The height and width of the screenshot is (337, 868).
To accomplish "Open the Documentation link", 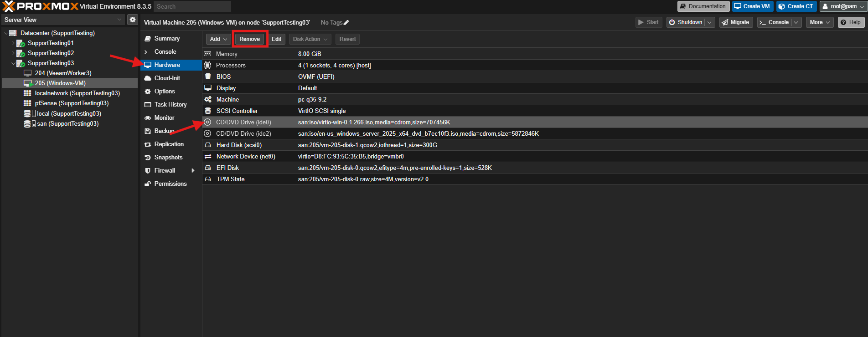I will click(x=703, y=6).
